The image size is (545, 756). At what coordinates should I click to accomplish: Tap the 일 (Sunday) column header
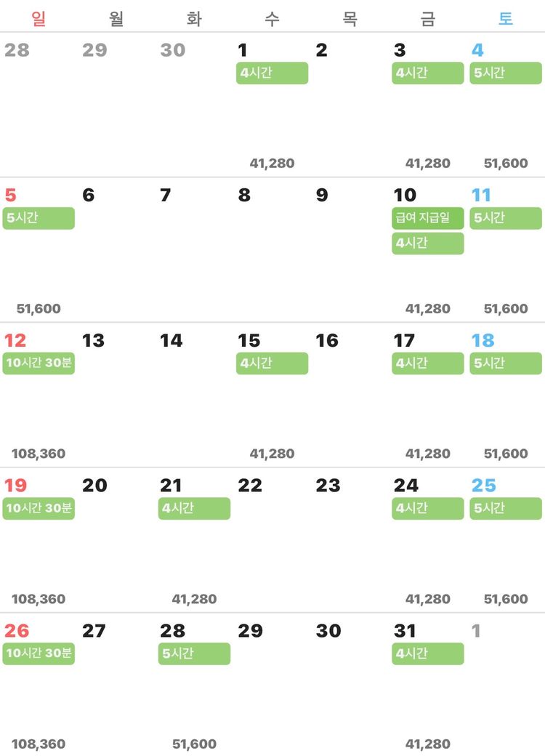point(39,19)
